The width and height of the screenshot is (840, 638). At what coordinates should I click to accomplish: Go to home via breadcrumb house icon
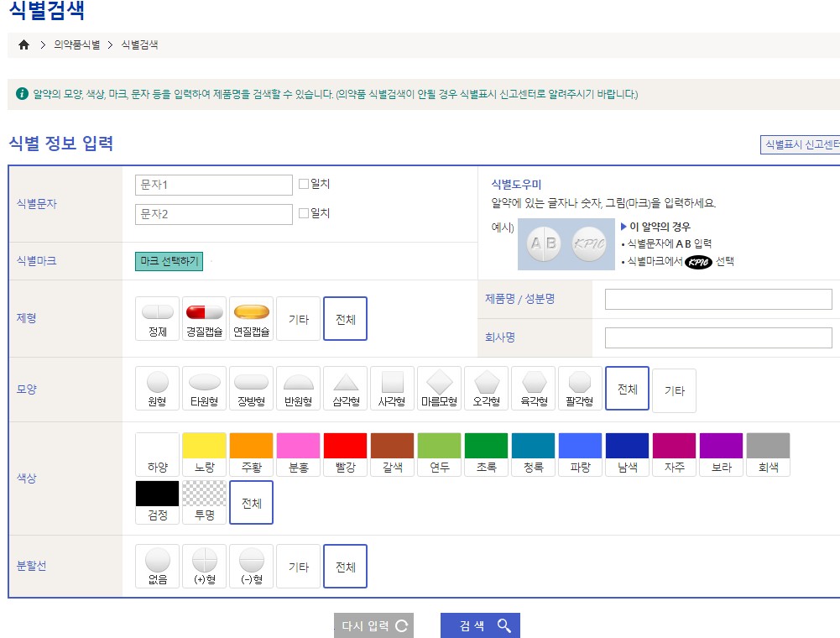tap(23, 45)
